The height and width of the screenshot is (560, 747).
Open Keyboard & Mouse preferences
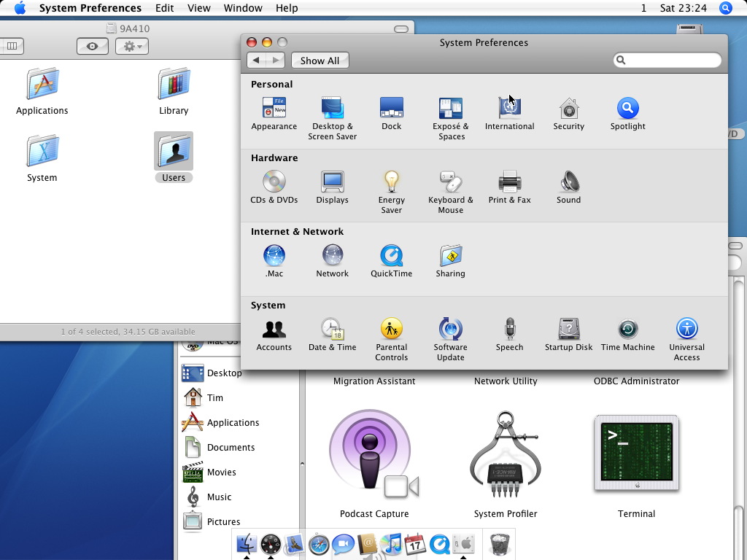pos(451,192)
